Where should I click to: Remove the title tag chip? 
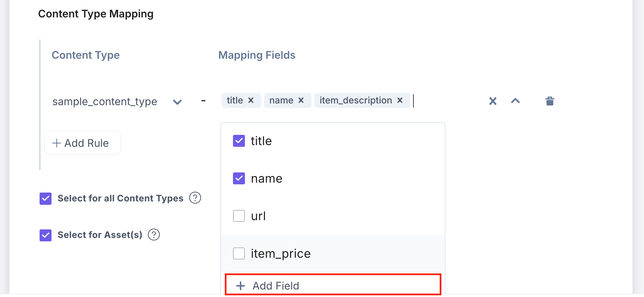click(251, 100)
